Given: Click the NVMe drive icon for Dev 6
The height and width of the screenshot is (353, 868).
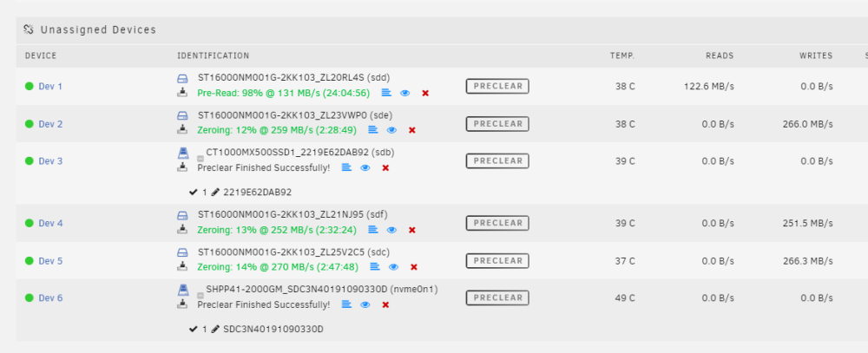Looking at the screenshot, I should click(182, 290).
